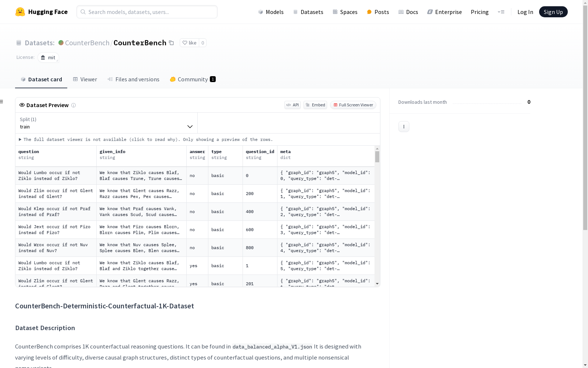
Task: Click the like count number
Action: pos(202,43)
